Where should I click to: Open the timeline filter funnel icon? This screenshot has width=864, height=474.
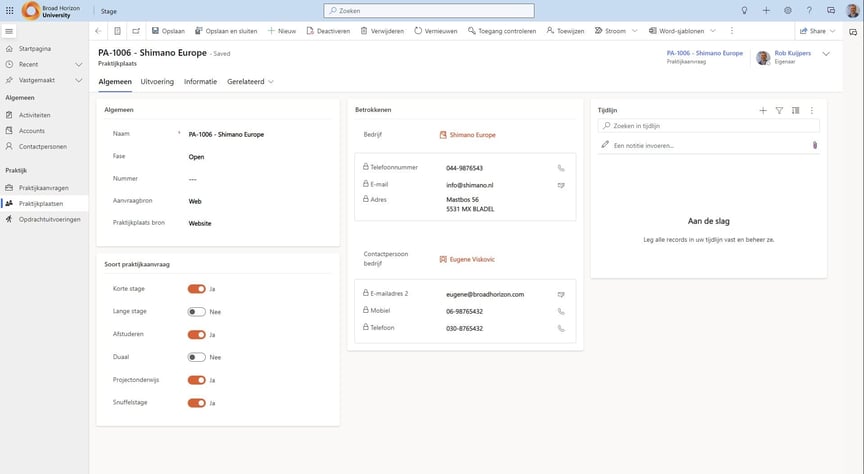click(779, 111)
